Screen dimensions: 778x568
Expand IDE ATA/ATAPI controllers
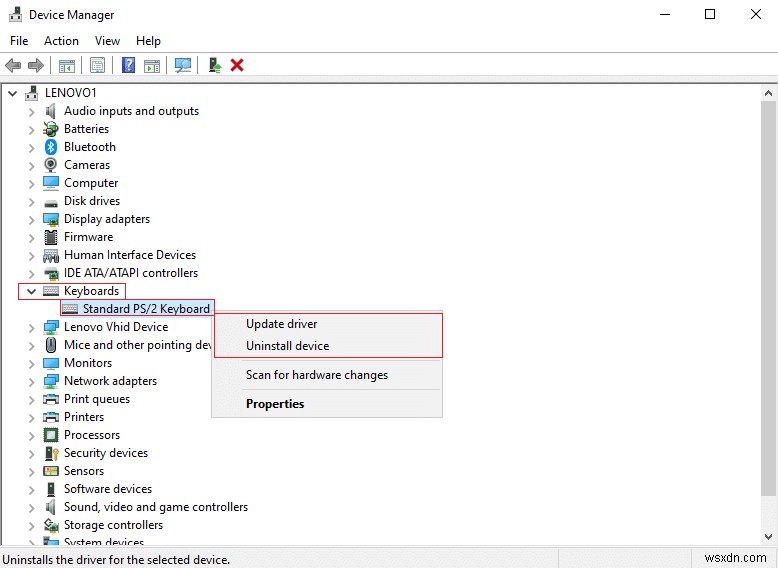click(31, 273)
